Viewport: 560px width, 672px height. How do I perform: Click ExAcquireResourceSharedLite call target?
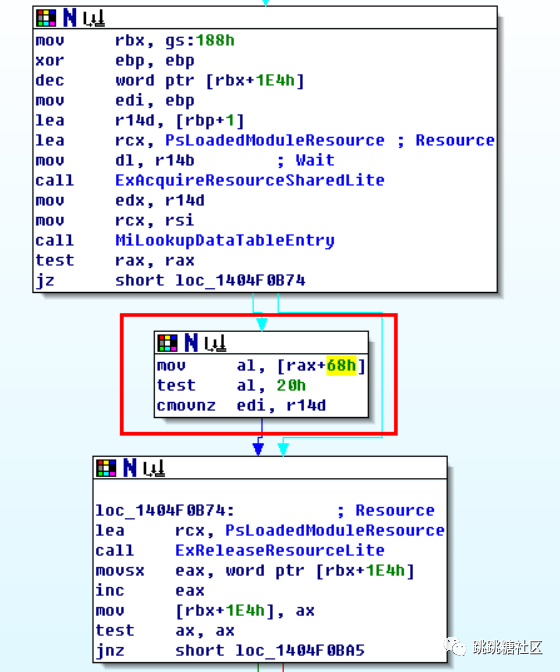(250, 180)
